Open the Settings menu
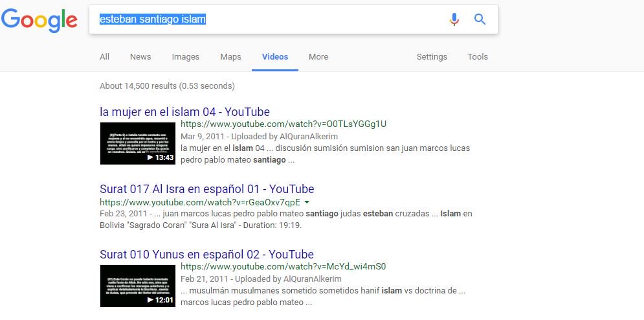The image size is (644, 320). click(x=432, y=57)
